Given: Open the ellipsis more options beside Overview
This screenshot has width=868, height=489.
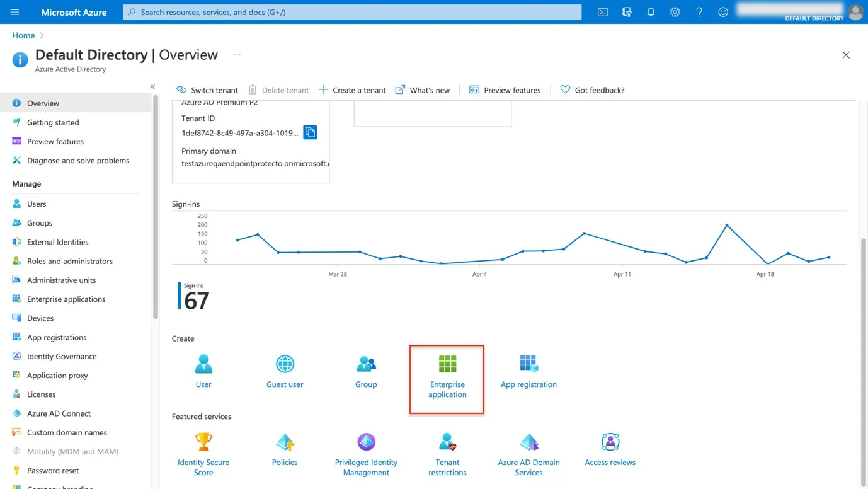Looking at the screenshot, I should [x=237, y=55].
